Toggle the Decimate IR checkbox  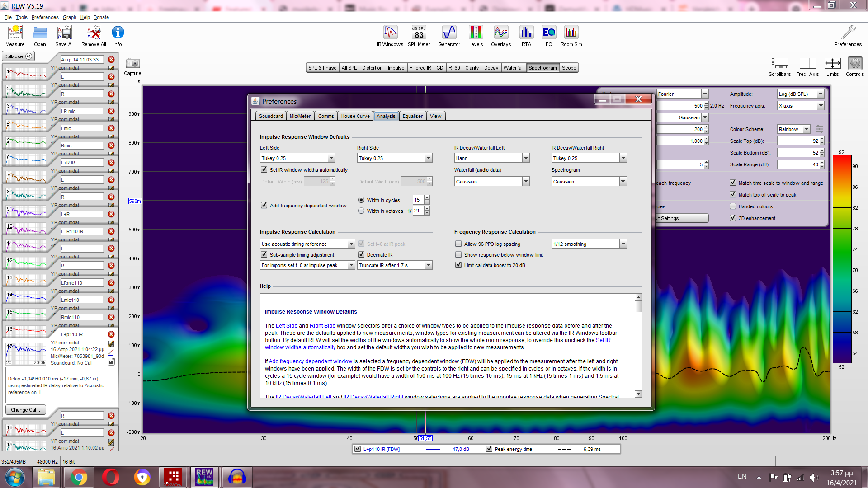361,255
